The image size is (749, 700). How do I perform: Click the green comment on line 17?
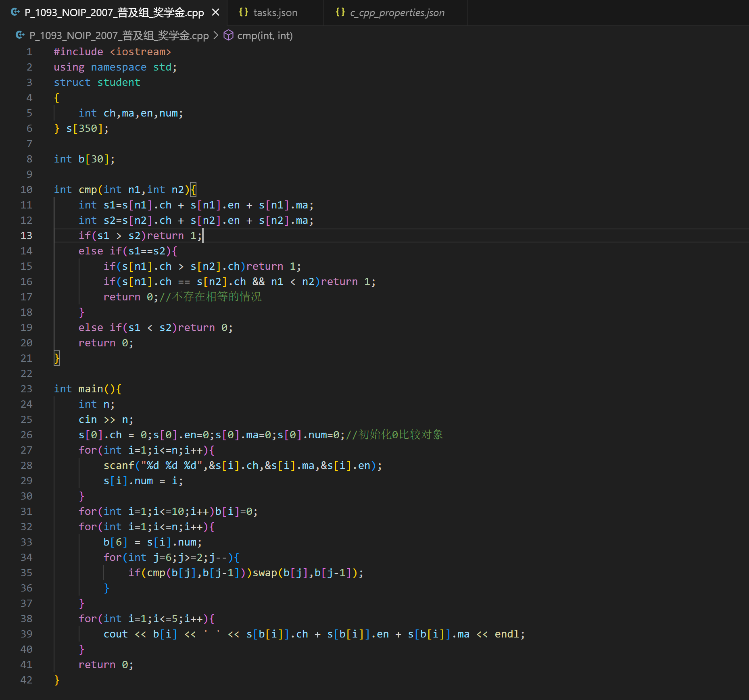[x=211, y=297]
